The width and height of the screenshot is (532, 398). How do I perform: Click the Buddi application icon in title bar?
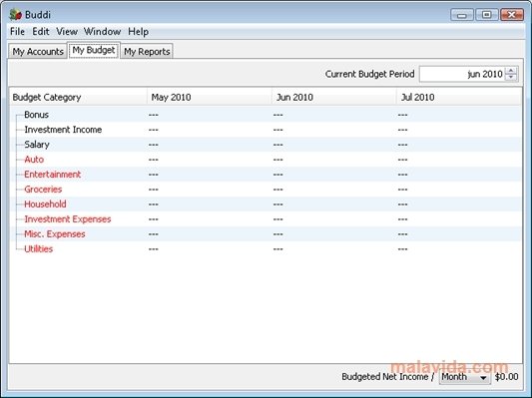click(x=15, y=15)
